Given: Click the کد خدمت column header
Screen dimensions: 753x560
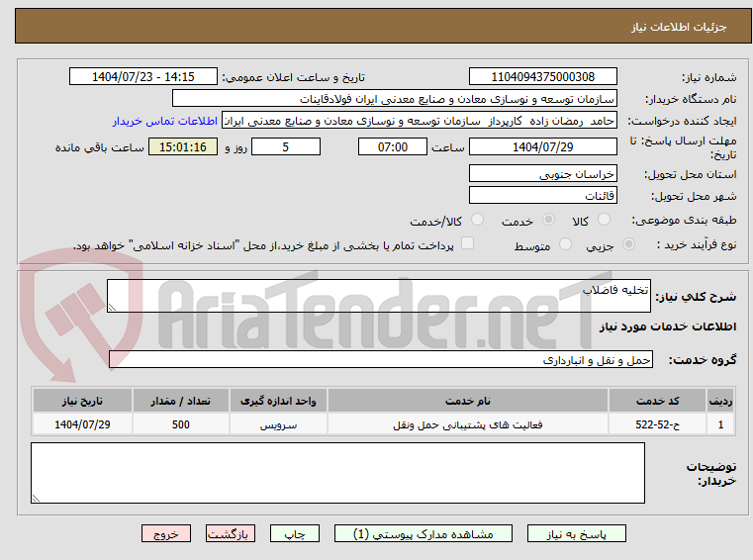Looking at the screenshot, I should tap(657, 401).
